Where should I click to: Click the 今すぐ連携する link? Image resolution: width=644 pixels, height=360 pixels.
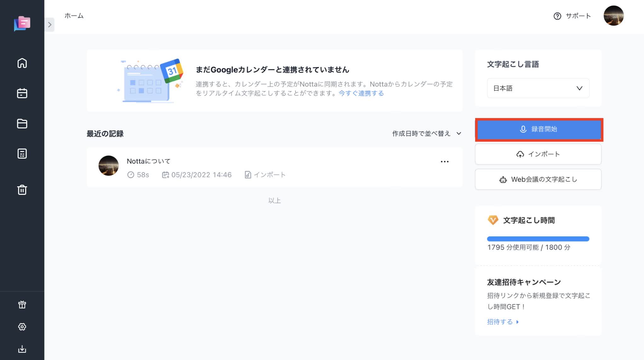(361, 93)
